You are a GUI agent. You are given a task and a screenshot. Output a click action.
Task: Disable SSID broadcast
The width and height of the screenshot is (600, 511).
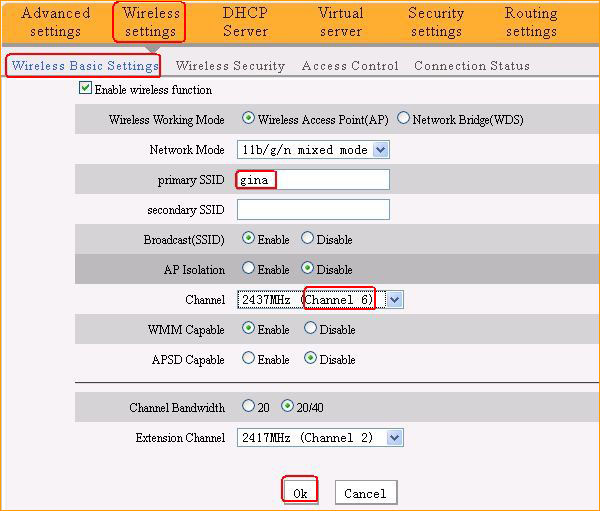click(x=308, y=239)
